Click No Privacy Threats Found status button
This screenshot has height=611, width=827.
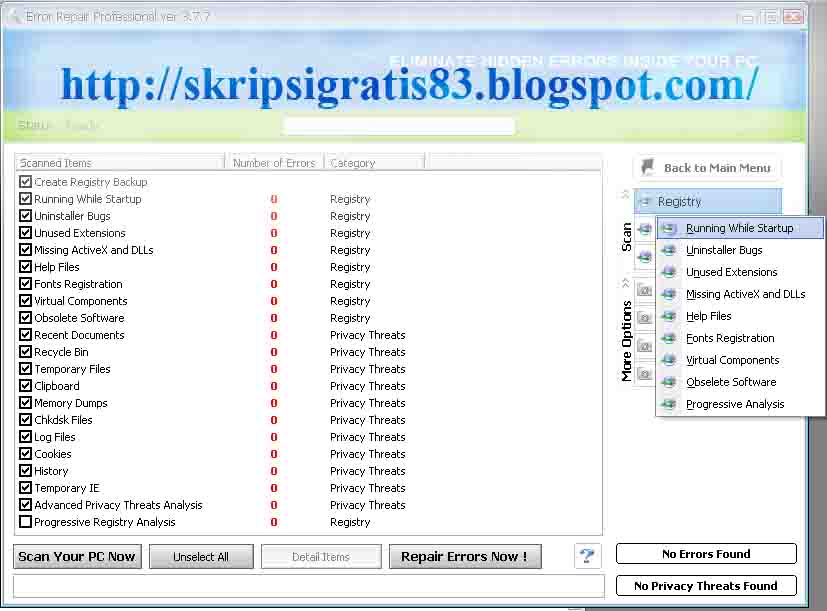coord(706,586)
